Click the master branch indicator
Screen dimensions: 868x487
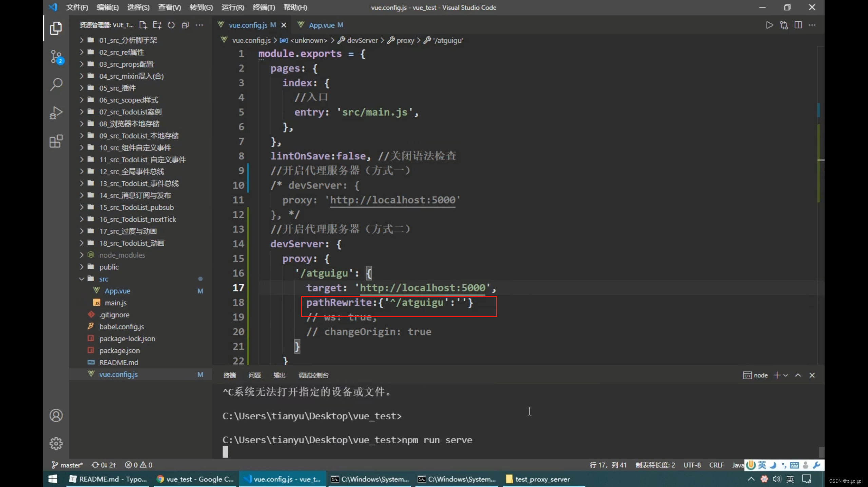pos(67,465)
